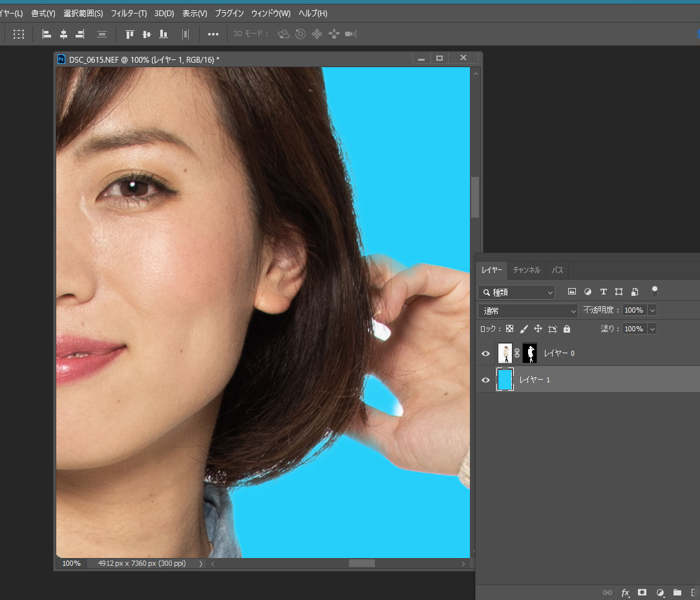Click the three-dots more options button
Image resolution: width=700 pixels, height=600 pixels.
point(213,34)
